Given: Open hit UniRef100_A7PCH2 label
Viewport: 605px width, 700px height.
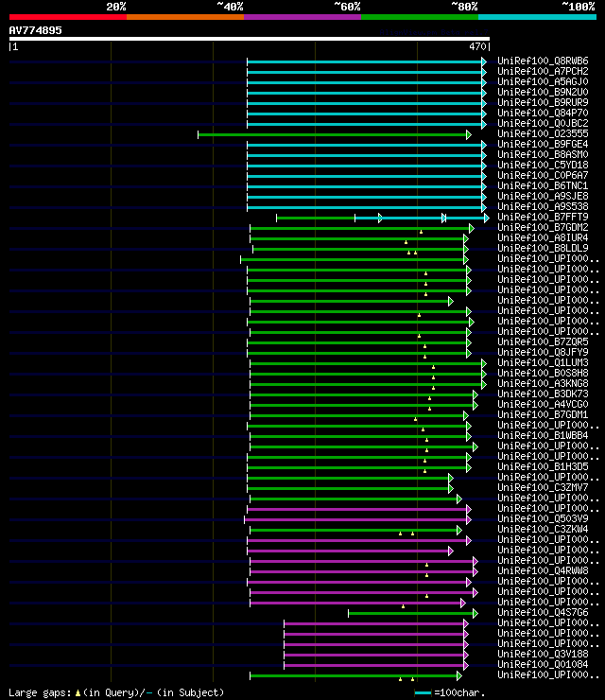Looking at the screenshot, I should 543,71.
